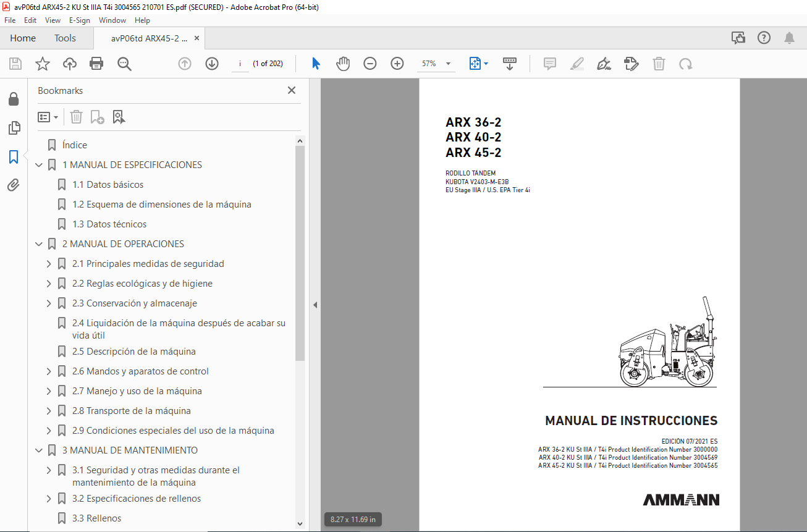
Task: Activate the hand pan tool
Action: coord(343,64)
